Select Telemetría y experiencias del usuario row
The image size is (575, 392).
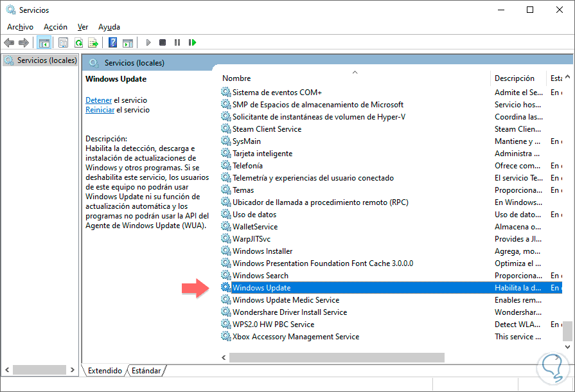[391, 178]
